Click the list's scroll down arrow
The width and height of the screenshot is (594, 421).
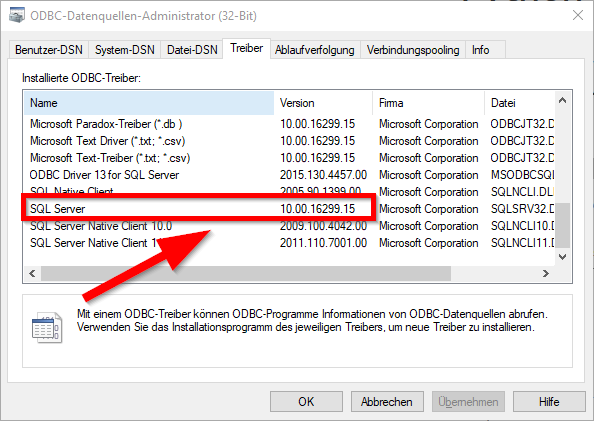point(563,257)
